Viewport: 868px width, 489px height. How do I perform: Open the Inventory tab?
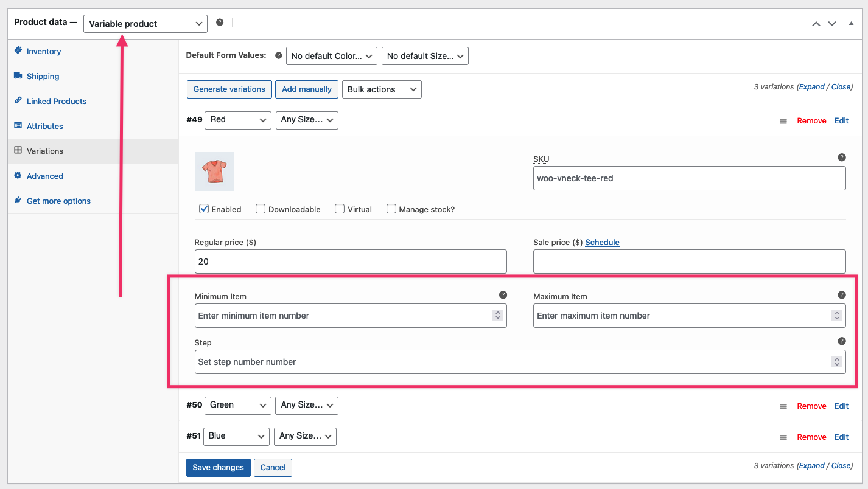93,52
